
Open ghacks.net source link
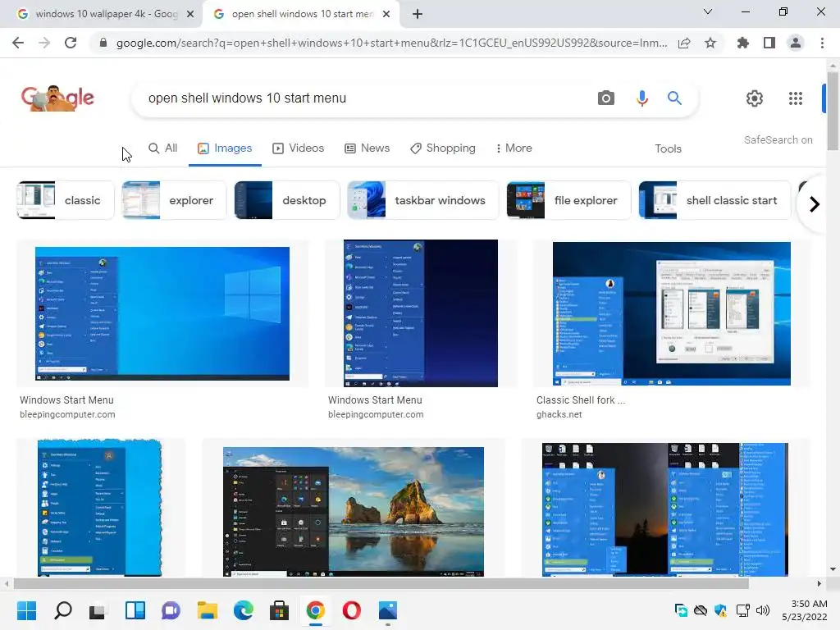click(x=559, y=414)
